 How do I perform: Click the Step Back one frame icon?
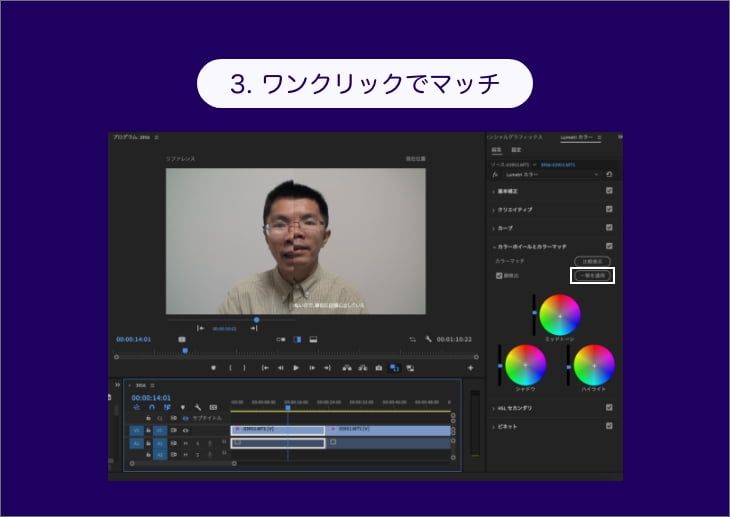(x=280, y=368)
